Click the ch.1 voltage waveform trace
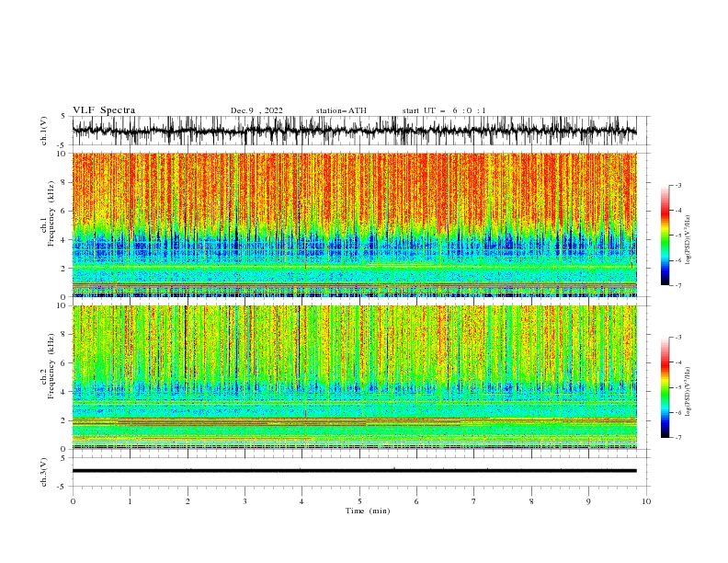728x563 pixels. (354, 131)
